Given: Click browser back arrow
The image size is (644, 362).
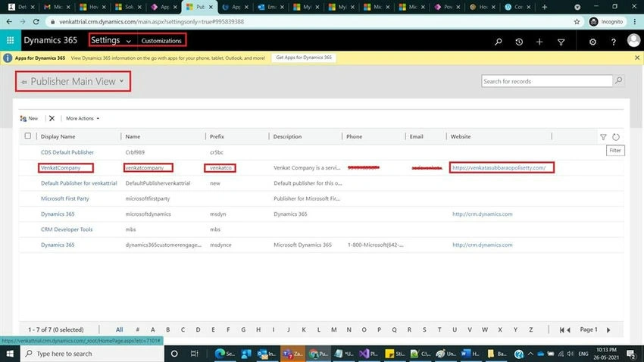Looking at the screenshot, I should click(9, 22).
